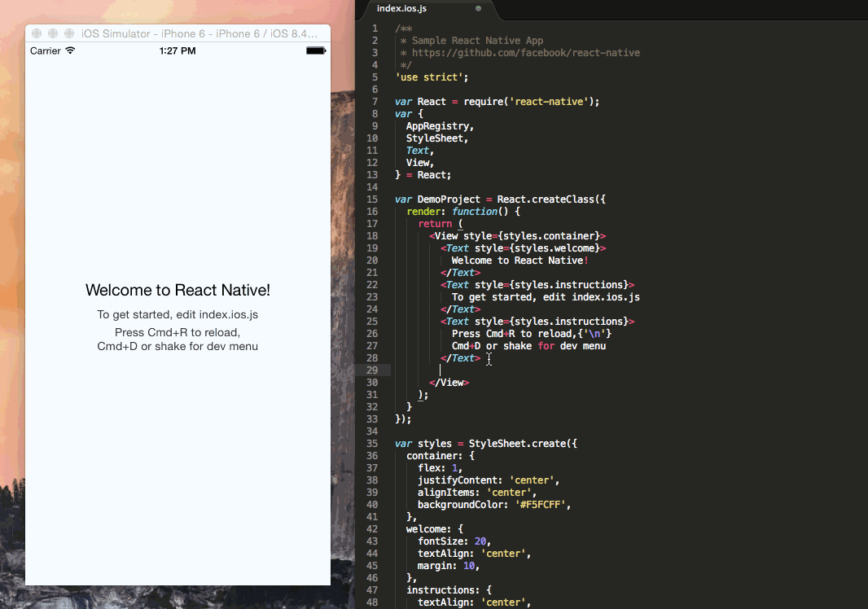Viewport: 868px width, 609px height.
Task: Click the fontSize value 20
Action: click(x=480, y=541)
